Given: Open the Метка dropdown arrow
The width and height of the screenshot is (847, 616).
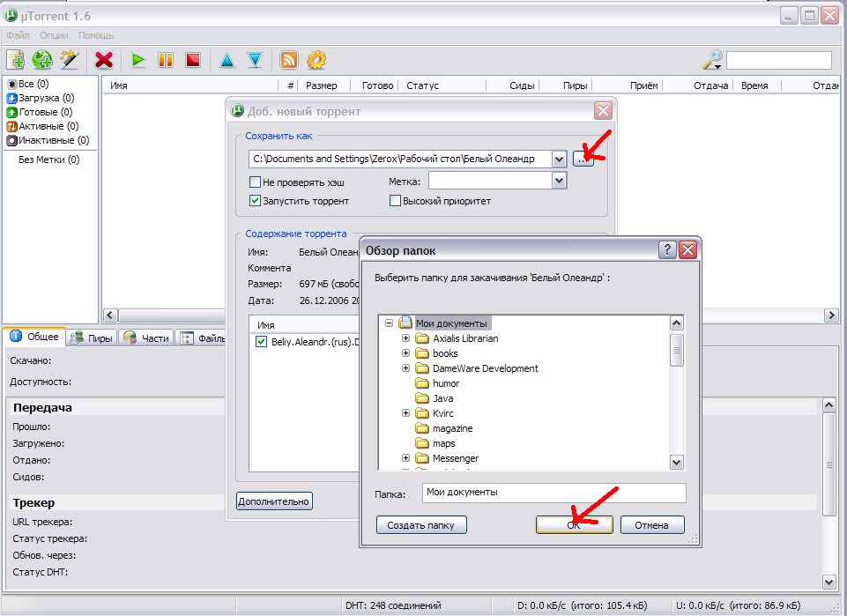Looking at the screenshot, I should pyautogui.click(x=559, y=181).
